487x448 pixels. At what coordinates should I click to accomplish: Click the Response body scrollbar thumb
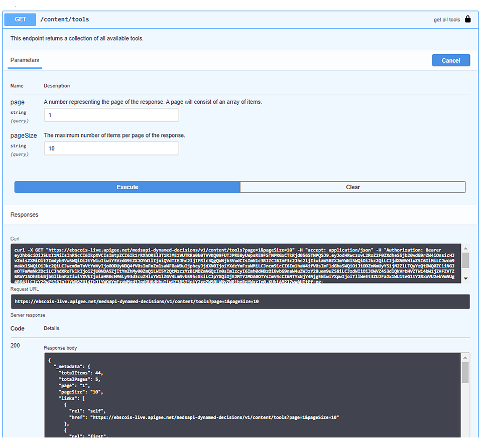pos(466,372)
